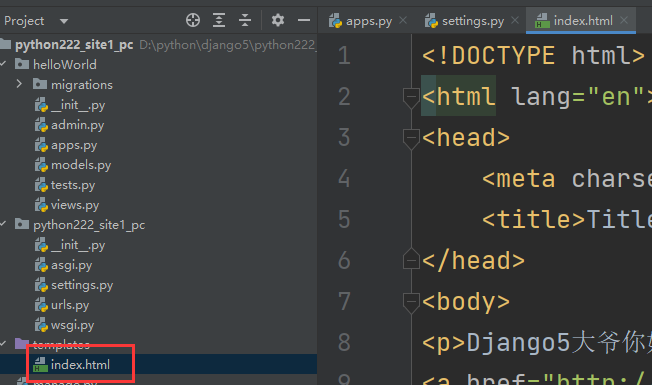Click line number 1 in the gutter
The image size is (652, 385).
(x=344, y=56)
